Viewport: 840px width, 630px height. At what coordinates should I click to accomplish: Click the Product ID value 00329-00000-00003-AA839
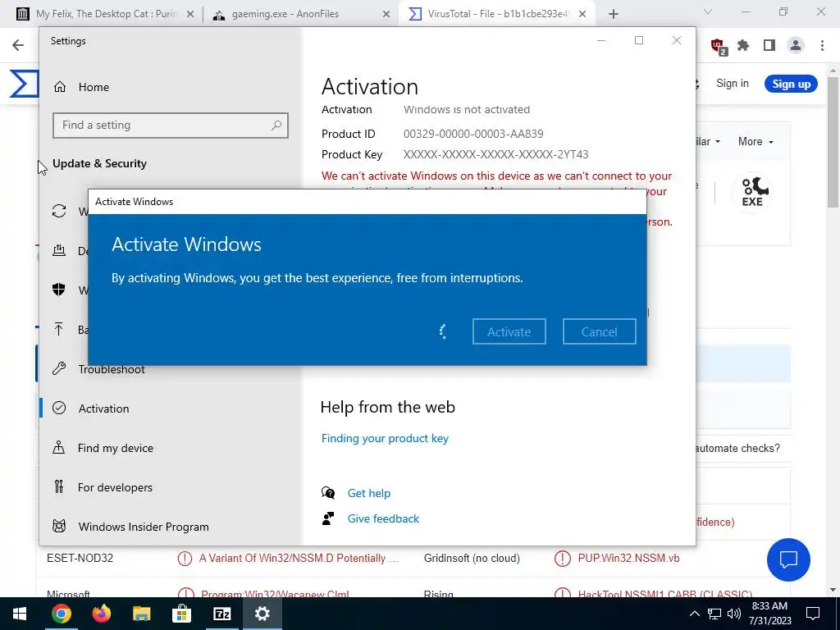473,134
